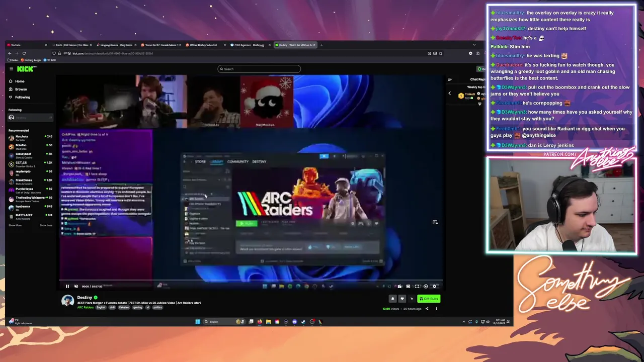Open File Explorer from taskbar
Image resolution: width=644 pixels, height=362 pixels.
[269, 322]
